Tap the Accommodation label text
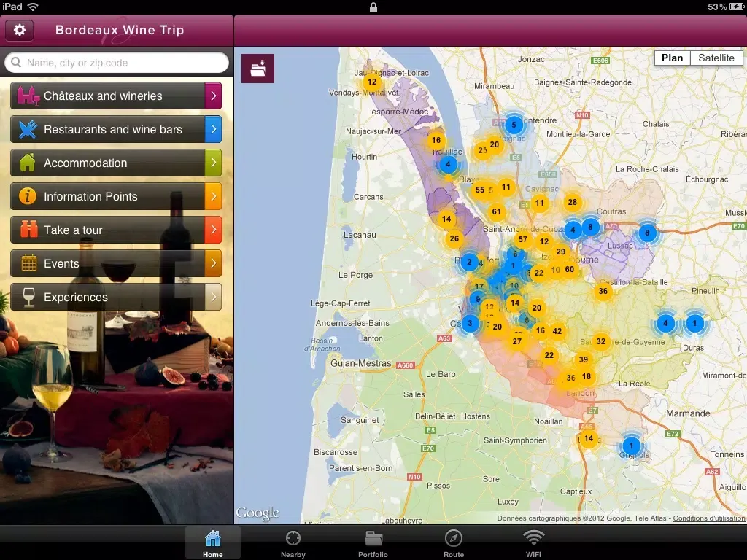 [85, 163]
